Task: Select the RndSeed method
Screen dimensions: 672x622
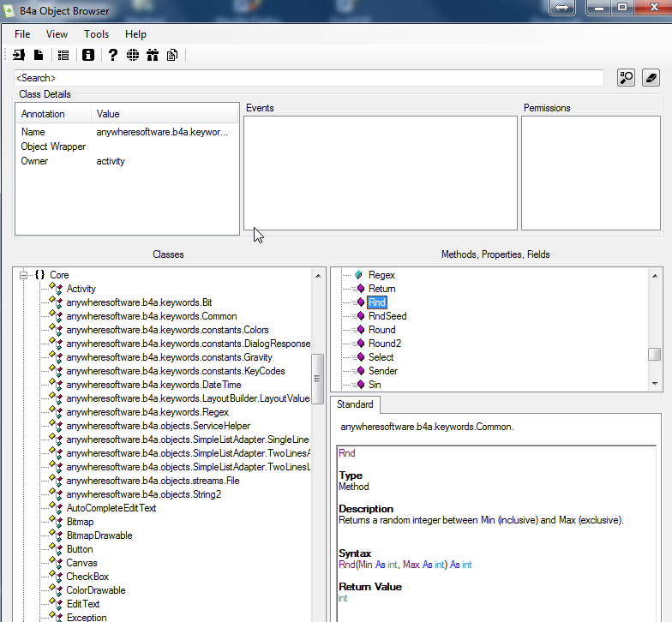Action: [x=387, y=316]
